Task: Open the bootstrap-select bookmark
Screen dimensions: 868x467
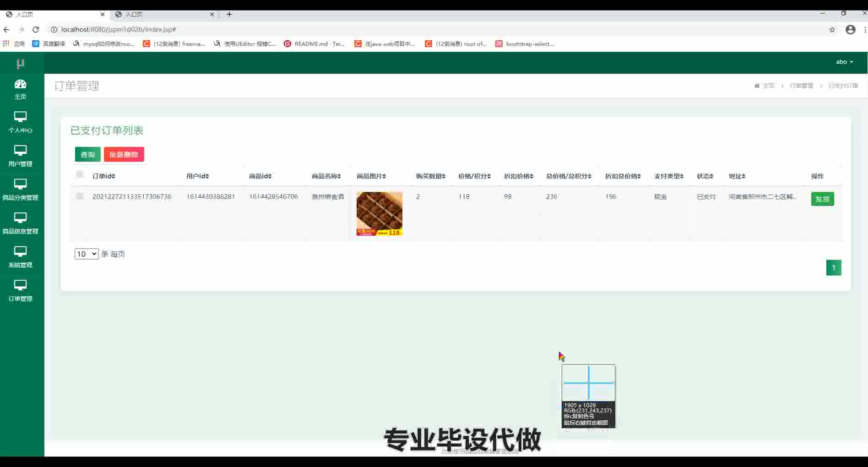Action: tap(525, 43)
